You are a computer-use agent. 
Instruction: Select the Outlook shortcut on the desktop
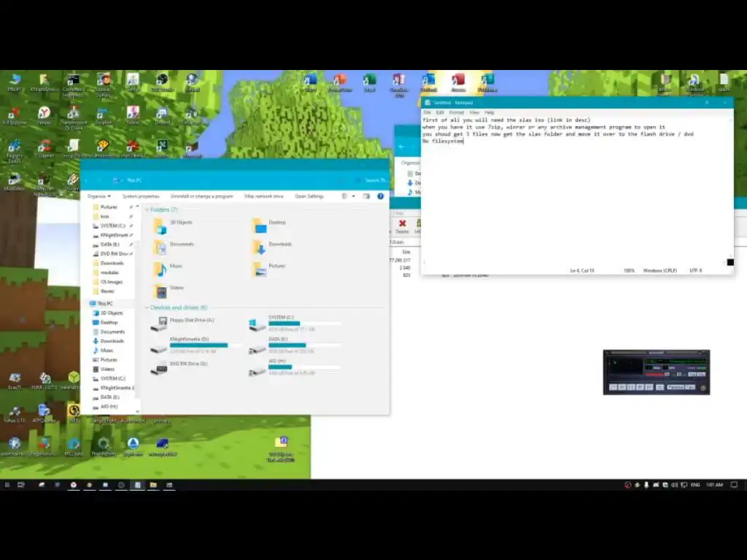(429, 82)
